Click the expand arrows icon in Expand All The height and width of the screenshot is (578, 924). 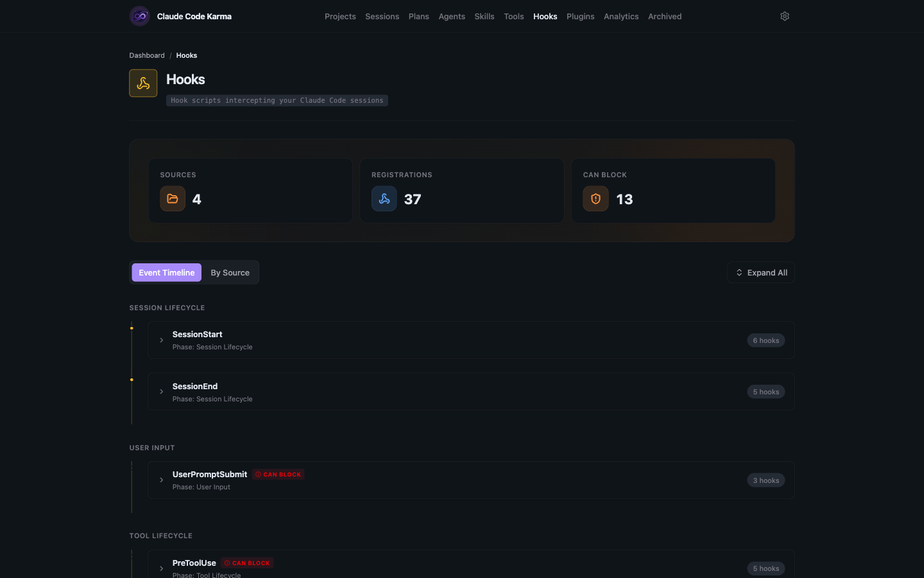point(739,272)
